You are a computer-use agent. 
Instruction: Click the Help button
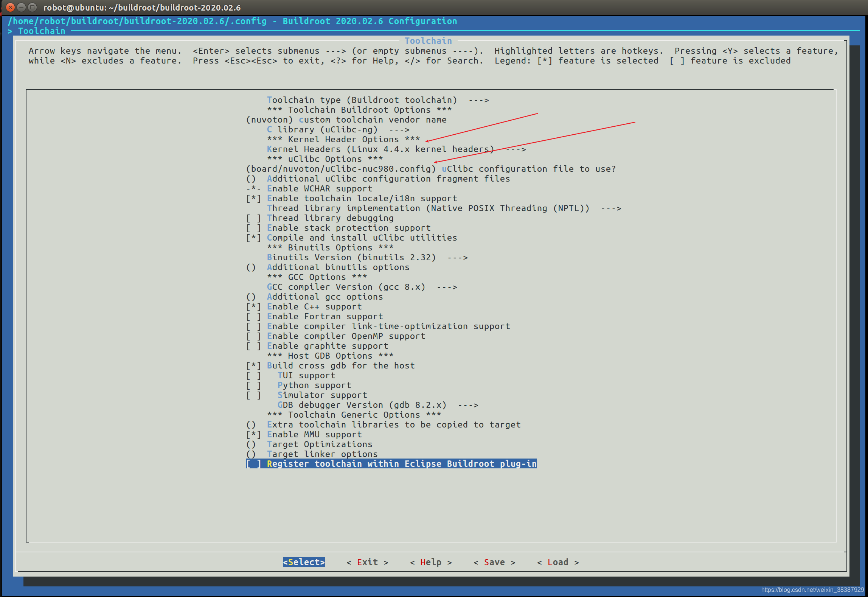click(431, 562)
